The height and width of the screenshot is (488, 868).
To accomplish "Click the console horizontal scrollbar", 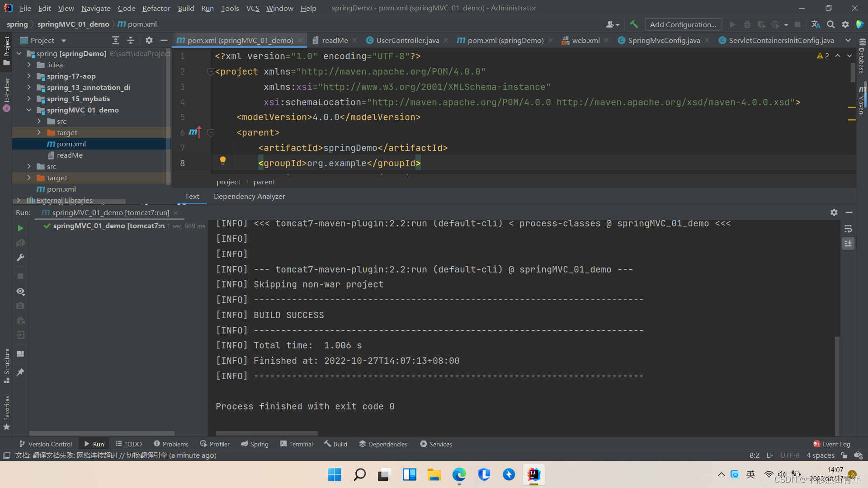I will click(x=267, y=433).
